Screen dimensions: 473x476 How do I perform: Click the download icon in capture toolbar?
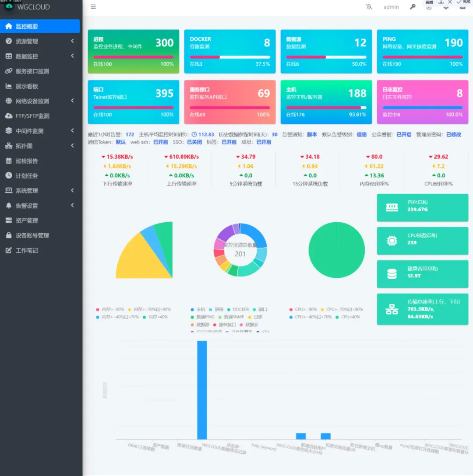(441, 2)
